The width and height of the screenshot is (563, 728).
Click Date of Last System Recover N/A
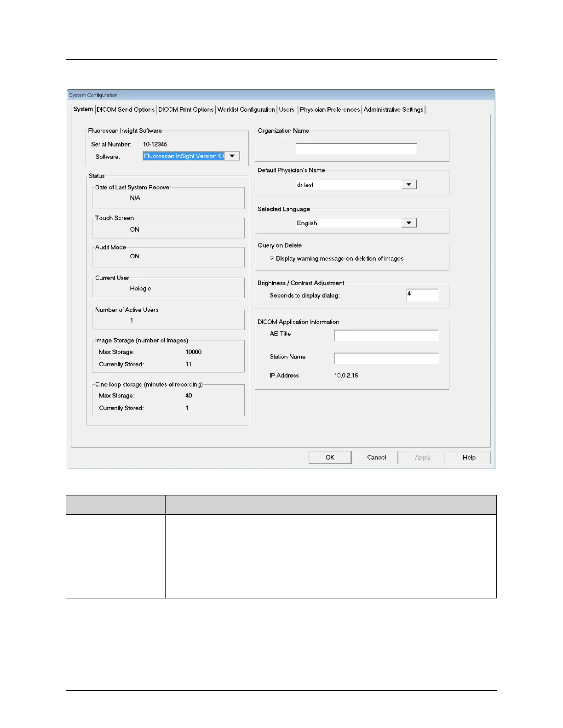(135, 198)
